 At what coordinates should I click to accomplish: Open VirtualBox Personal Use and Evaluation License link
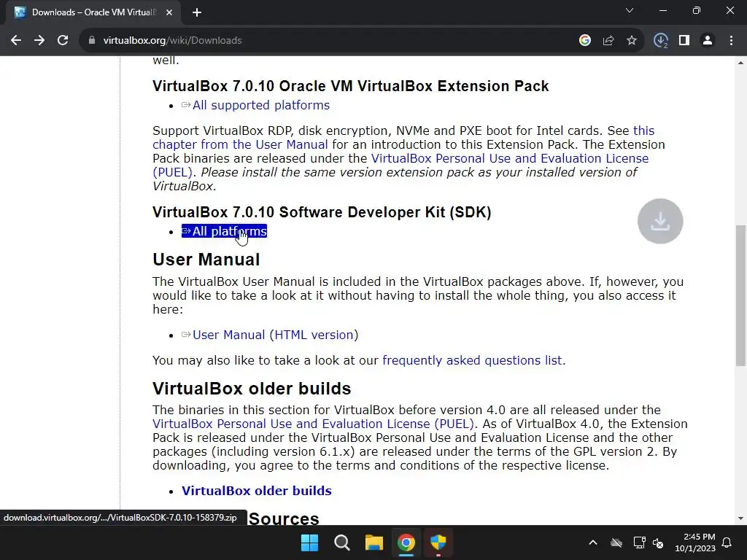pos(400,166)
